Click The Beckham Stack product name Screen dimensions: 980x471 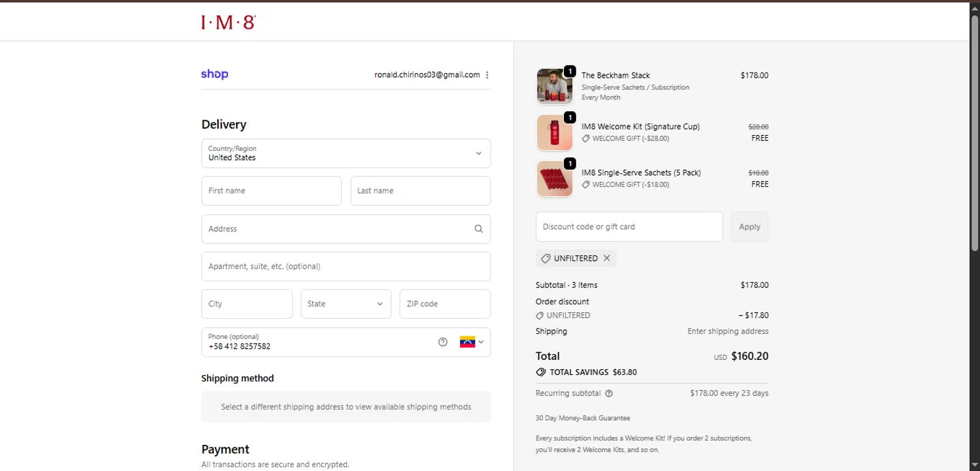click(615, 76)
